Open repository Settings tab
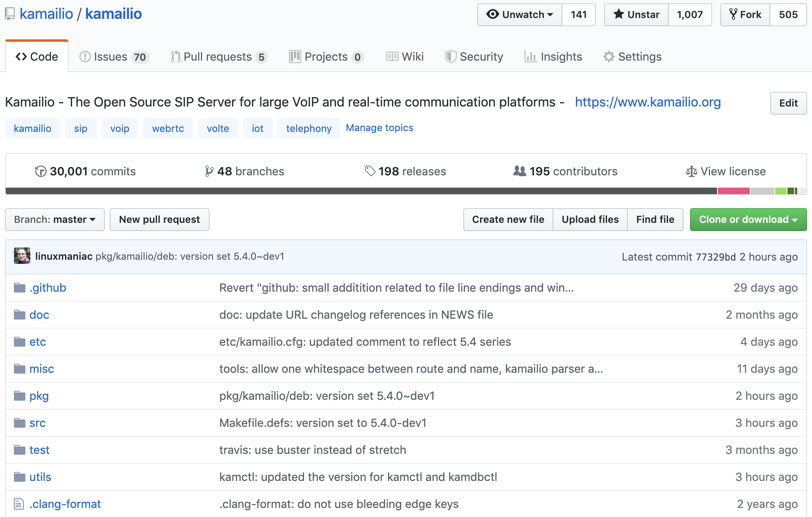This screenshot has width=812, height=517. pyautogui.click(x=632, y=57)
